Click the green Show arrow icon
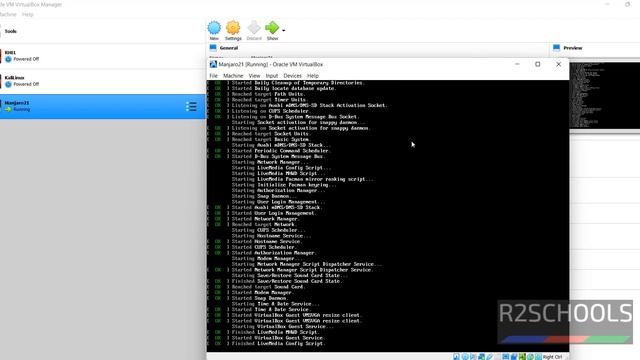This screenshot has width=640, height=360. click(x=272, y=28)
